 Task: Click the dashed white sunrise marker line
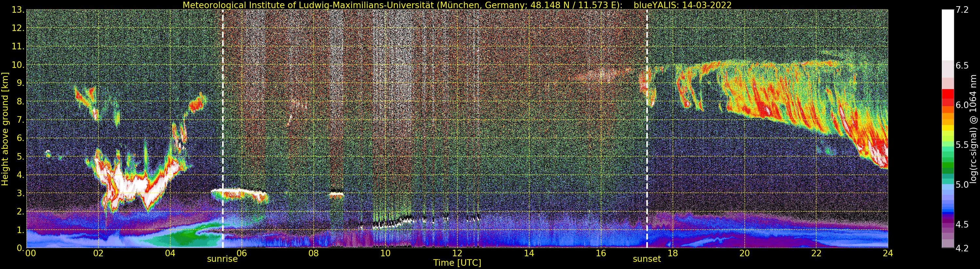223,129
